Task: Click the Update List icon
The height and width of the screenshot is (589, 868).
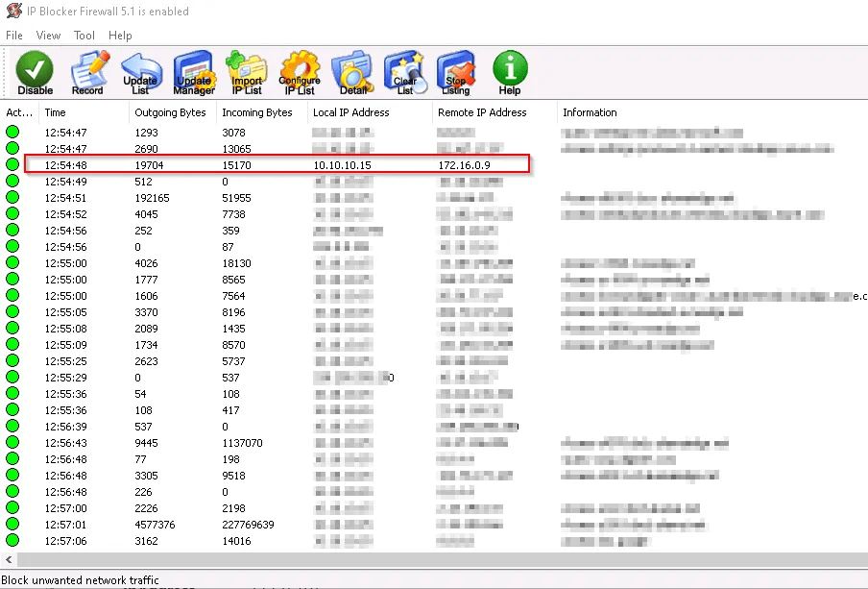Action: 140,73
